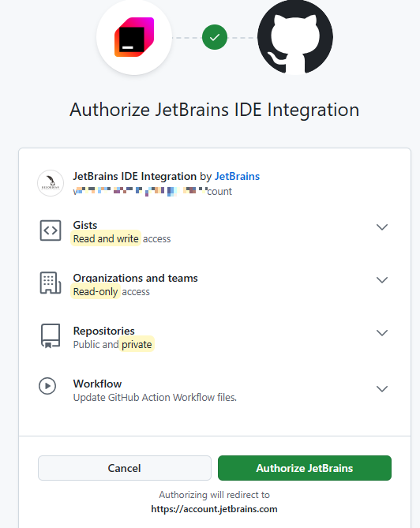This screenshot has width=420, height=528.
Task: Click the green checkmark connection icon
Action: 215,37
